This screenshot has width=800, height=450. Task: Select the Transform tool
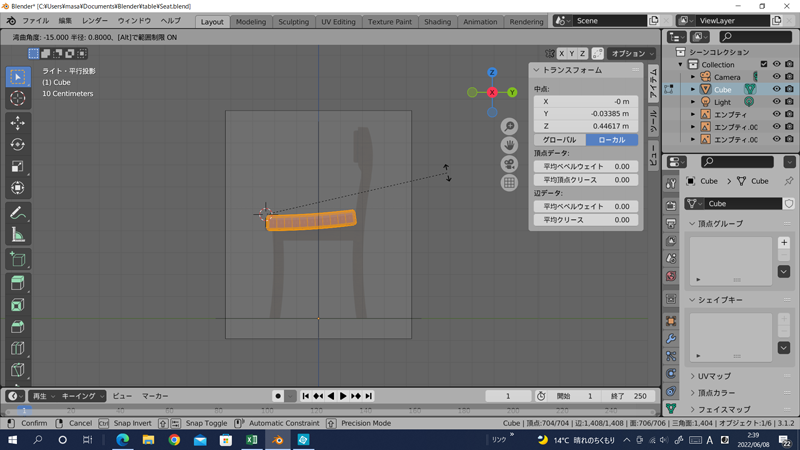pyautogui.click(x=18, y=188)
